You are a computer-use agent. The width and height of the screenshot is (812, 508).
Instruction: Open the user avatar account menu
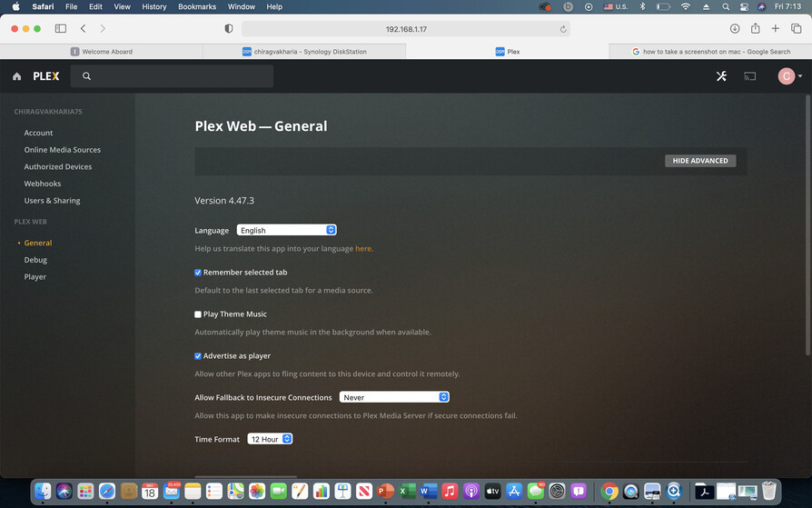pos(789,76)
